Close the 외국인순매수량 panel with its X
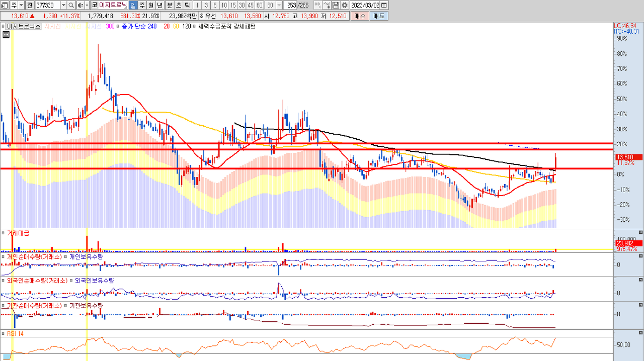This screenshot has width=644, height=361. [x=640, y=280]
